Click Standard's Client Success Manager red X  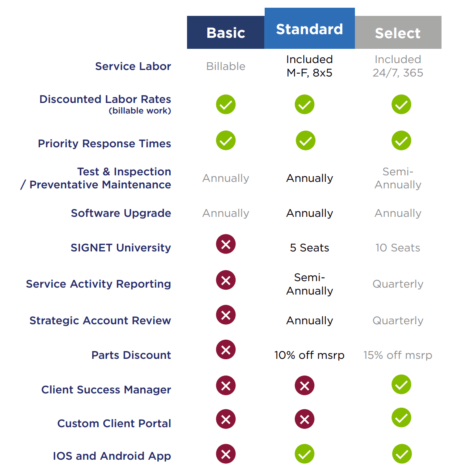305,386
